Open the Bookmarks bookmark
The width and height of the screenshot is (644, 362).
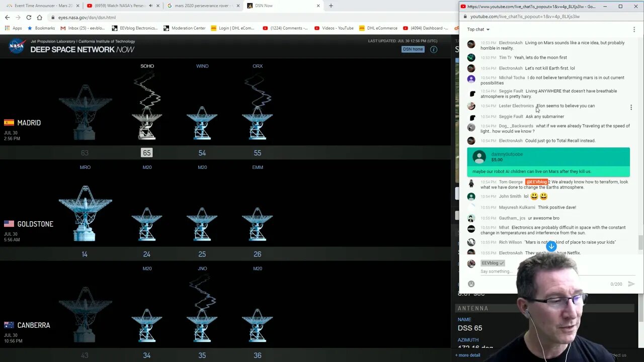click(x=41, y=28)
